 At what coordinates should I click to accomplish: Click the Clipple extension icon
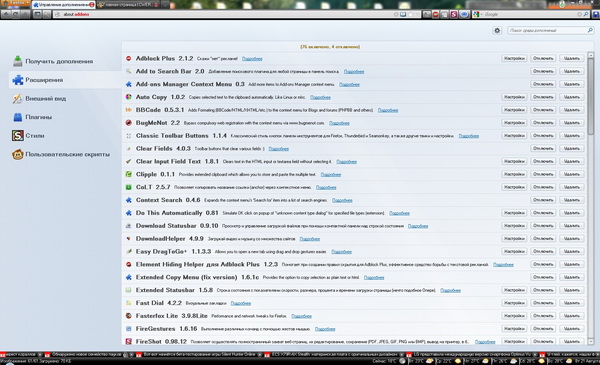pyautogui.click(x=129, y=174)
